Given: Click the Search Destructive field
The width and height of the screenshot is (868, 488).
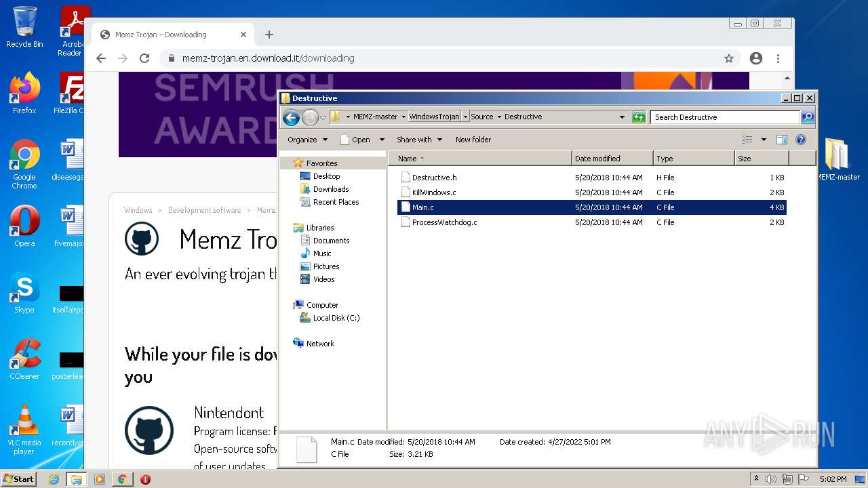Looking at the screenshot, I should coord(725,117).
